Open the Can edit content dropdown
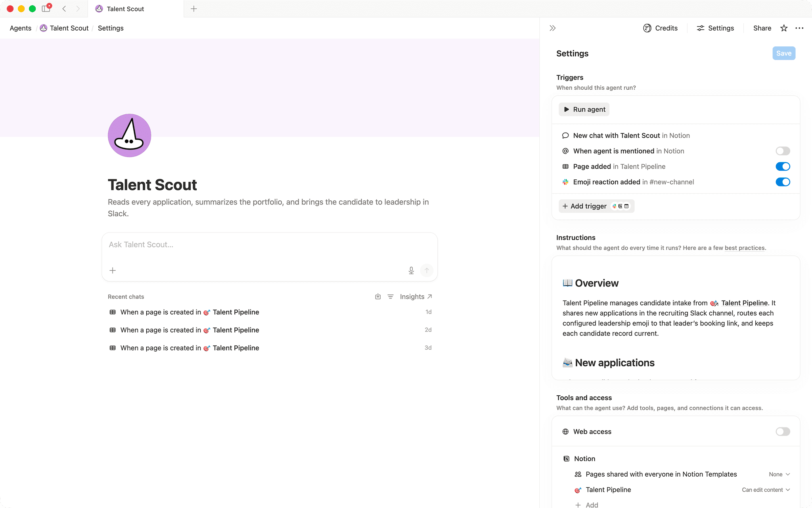This screenshot has width=812, height=508. tap(766, 490)
